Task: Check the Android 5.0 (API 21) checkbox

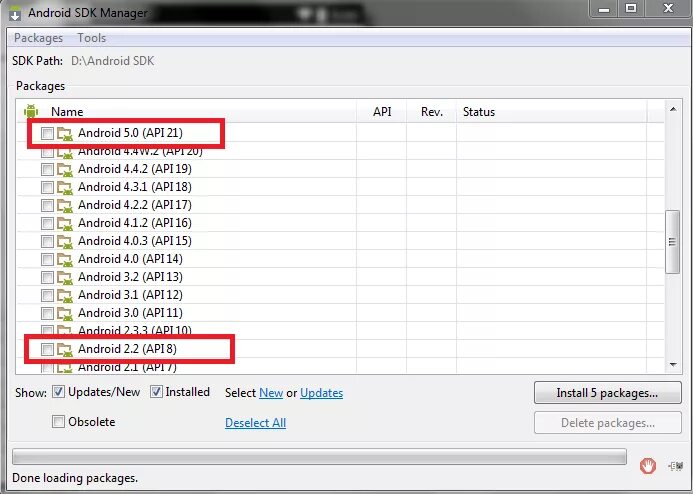Action: [x=47, y=133]
